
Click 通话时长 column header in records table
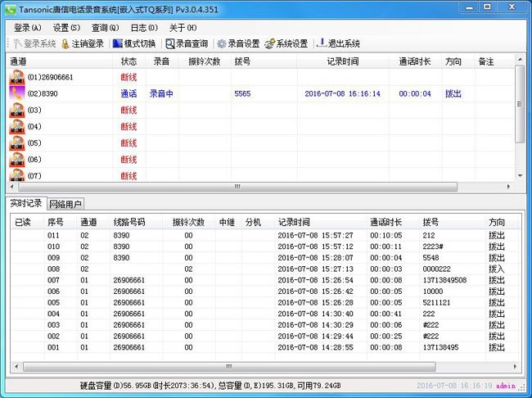(x=385, y=222)
